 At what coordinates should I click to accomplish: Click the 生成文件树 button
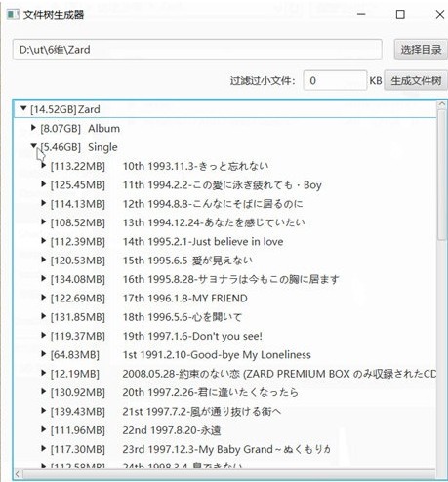click(416, 80)
